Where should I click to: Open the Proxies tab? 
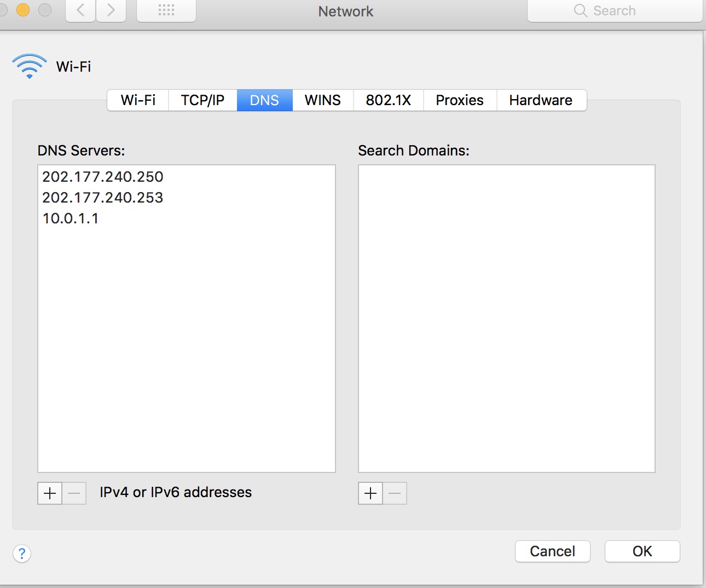(460, 100)
